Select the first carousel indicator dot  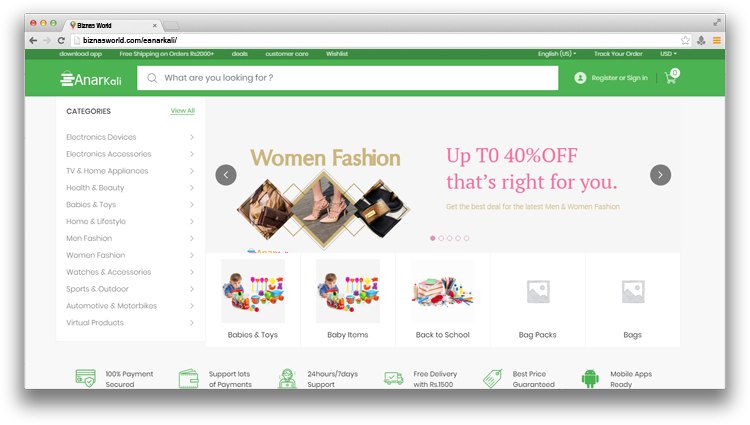pos(433,238)
